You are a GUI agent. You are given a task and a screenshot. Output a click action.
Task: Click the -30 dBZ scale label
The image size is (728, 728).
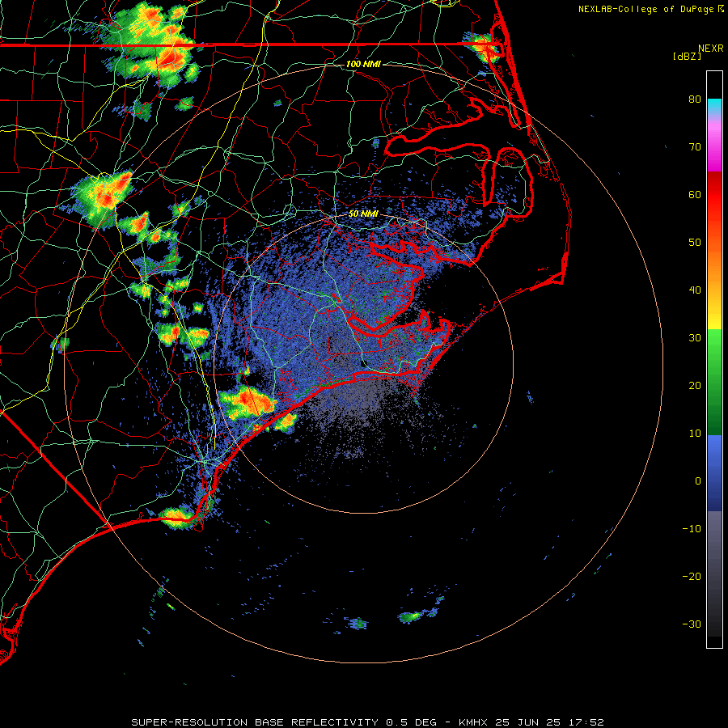click(x=692, y=624)
